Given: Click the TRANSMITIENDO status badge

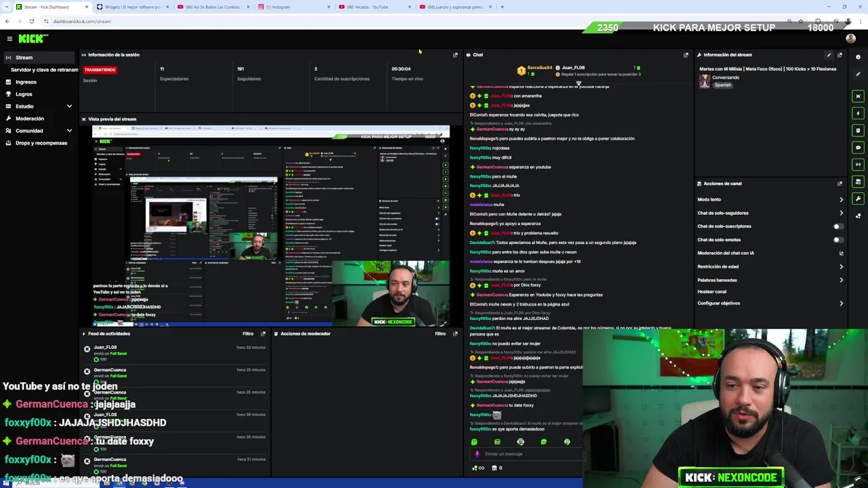Looking at the screenshot, I should (100, 70).
